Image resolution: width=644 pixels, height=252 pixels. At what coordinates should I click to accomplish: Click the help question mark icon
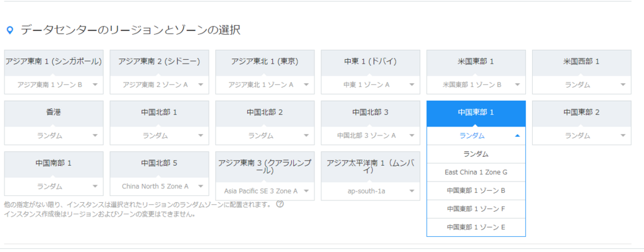click(x=280, y=204)
